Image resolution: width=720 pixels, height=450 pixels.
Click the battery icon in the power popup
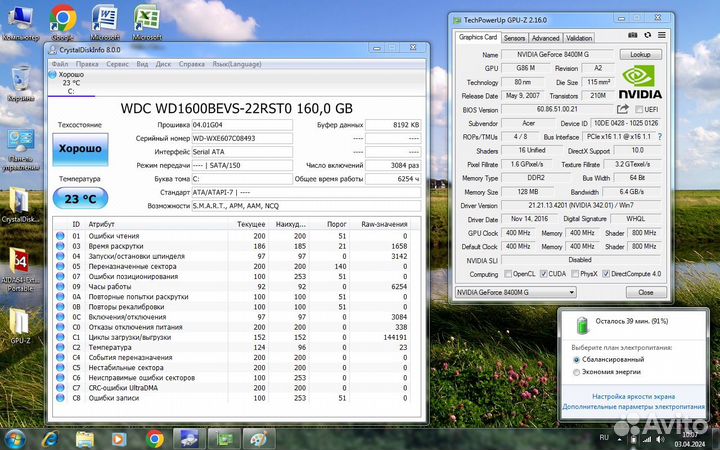pos(582,325)
